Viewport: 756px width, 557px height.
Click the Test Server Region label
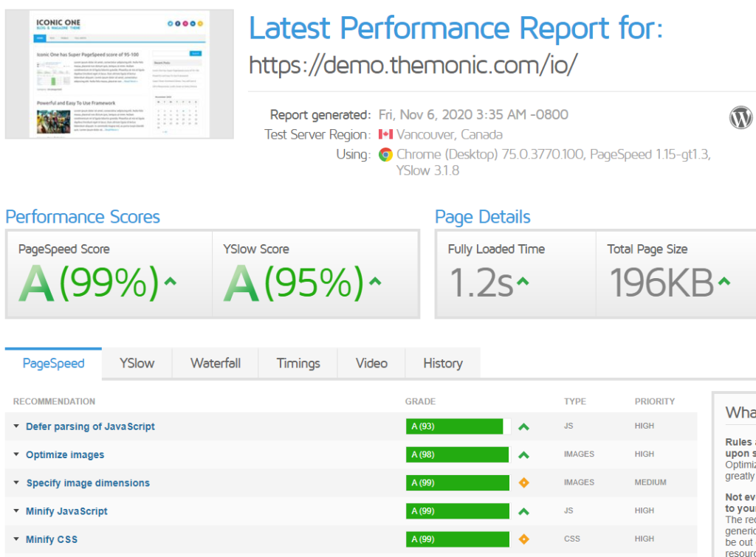pos(317,134)
